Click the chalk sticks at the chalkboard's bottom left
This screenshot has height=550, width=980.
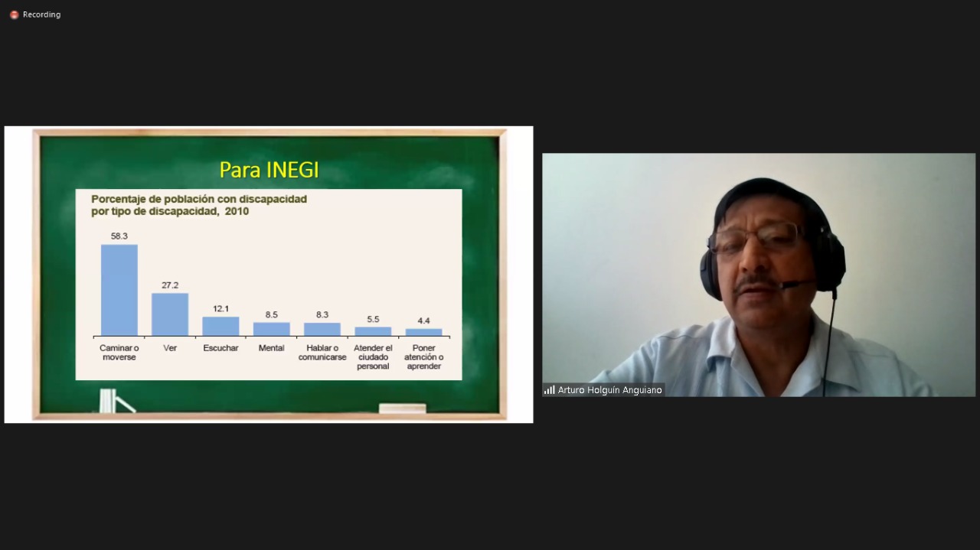pyautogui.click(x=109, y=401)
